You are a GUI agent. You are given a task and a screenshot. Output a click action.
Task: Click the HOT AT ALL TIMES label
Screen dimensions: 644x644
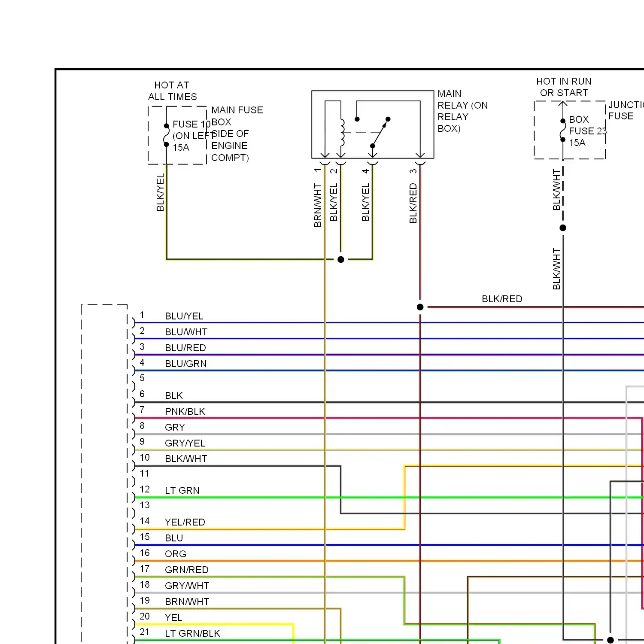pyautogui.click(x=173, y=91)
